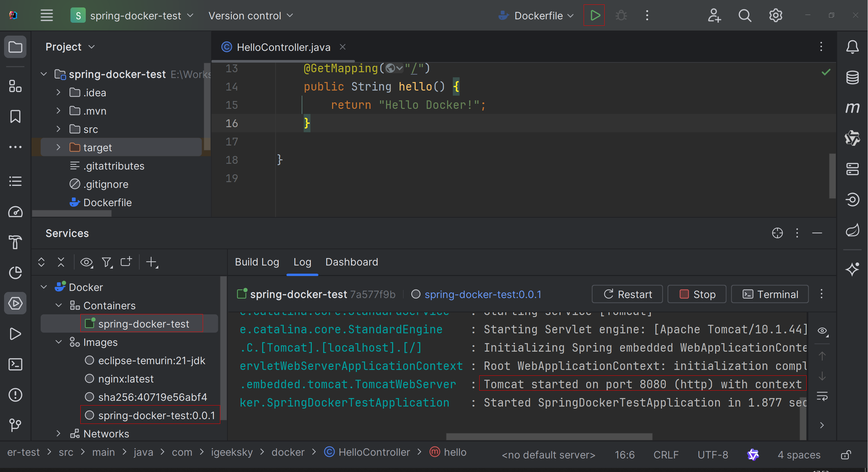Switch to the Build Log tab
Image resolution: width=868 pixels, height=472 pixels.
pos(257,262)
